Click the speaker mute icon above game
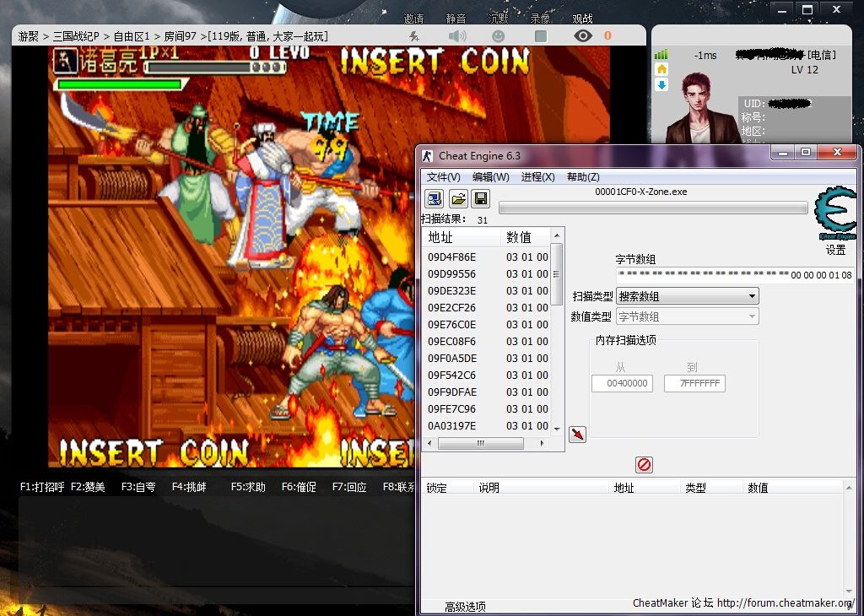 click(x=457, y=36)
